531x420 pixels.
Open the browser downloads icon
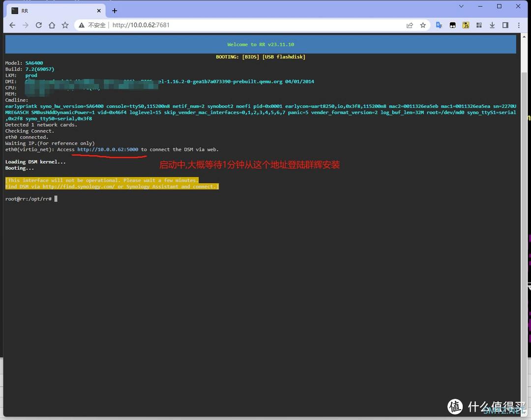492,25
